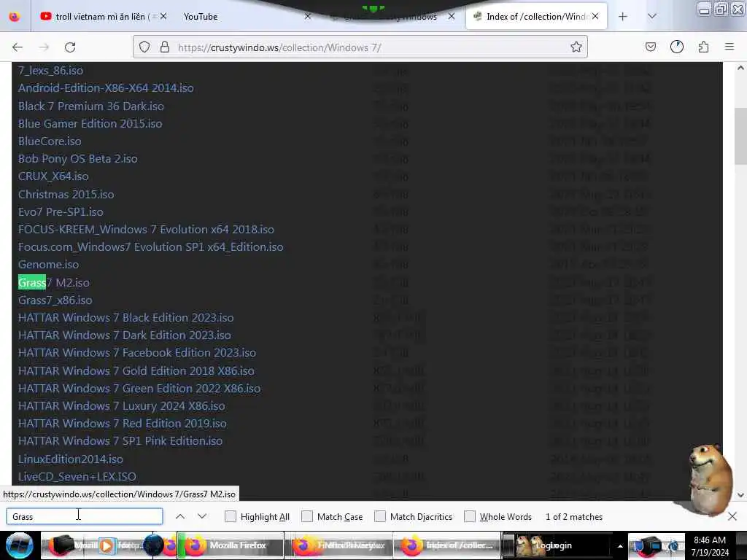Open the Pocket save icon
The image size is (747, 560).
(650, 47)
